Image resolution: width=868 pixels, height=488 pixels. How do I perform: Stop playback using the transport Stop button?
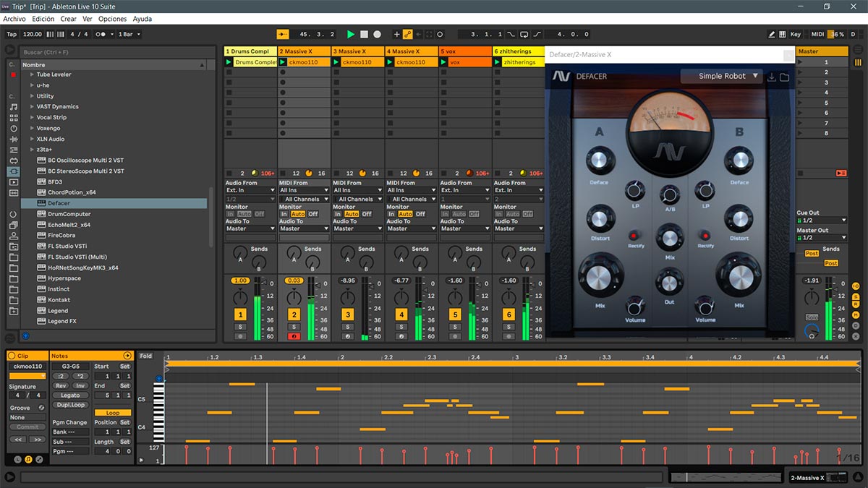(365, 34)
